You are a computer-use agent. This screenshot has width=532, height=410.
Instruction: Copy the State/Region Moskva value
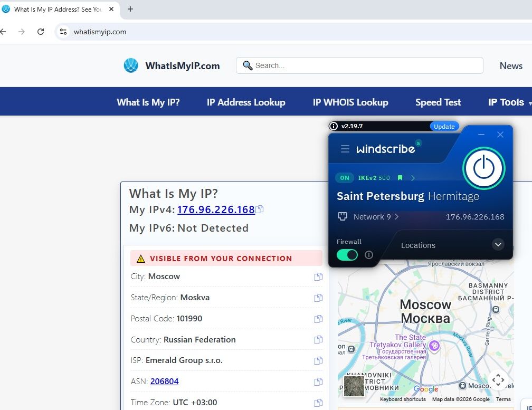tap(318, 298)
